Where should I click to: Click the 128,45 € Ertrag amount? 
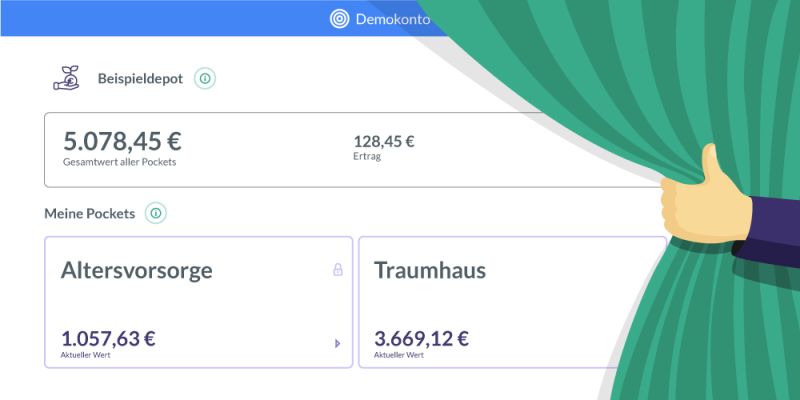(384, 141)
